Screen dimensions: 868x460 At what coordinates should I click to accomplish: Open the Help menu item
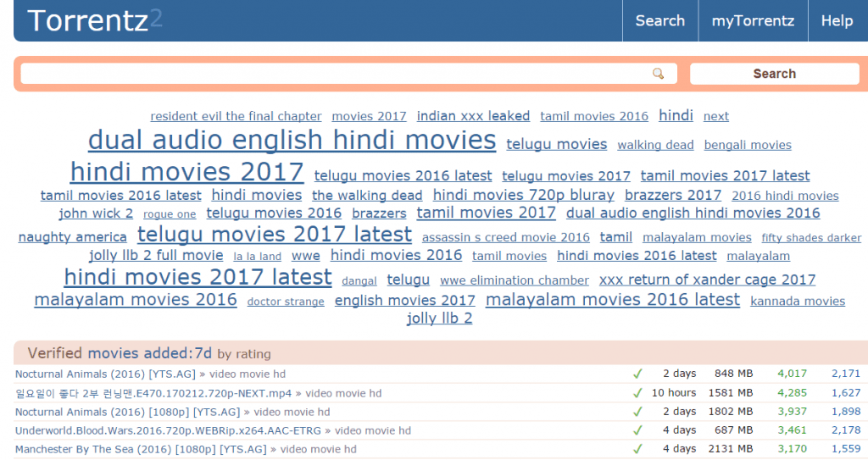(x=837, y=20)
